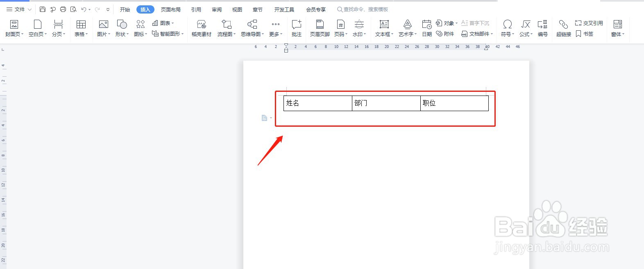This screenshot has height=269, width=644.
Task: Click the Print icon
Action: click(x=63, y=9)
